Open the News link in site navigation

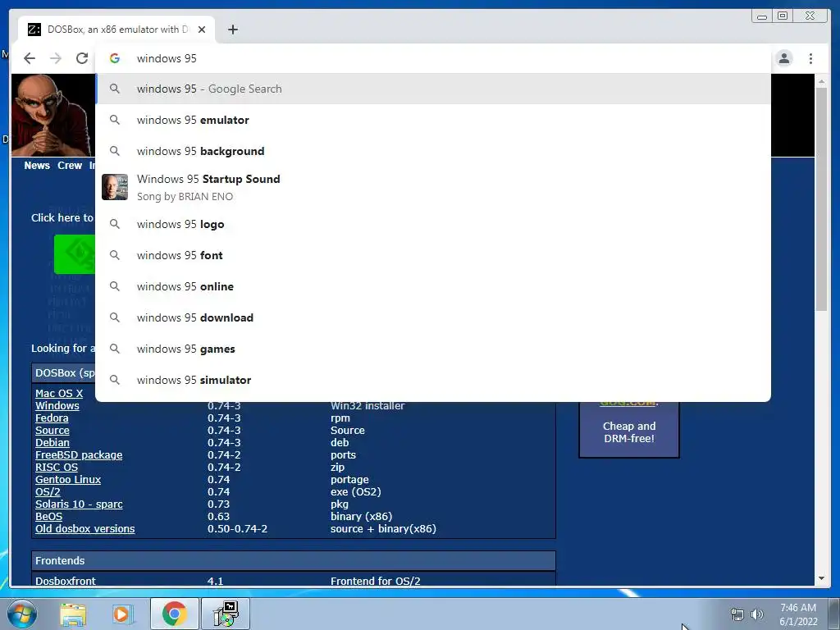[x=37, y=166]
